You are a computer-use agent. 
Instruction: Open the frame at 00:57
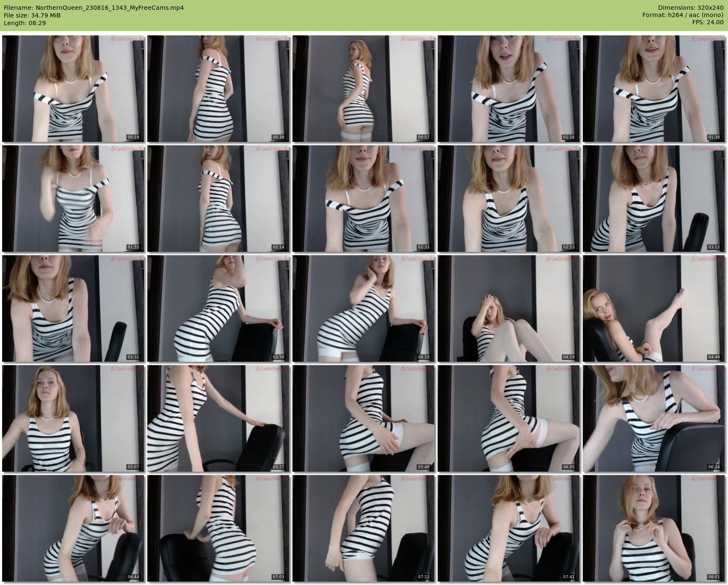[x=364, y=89]
